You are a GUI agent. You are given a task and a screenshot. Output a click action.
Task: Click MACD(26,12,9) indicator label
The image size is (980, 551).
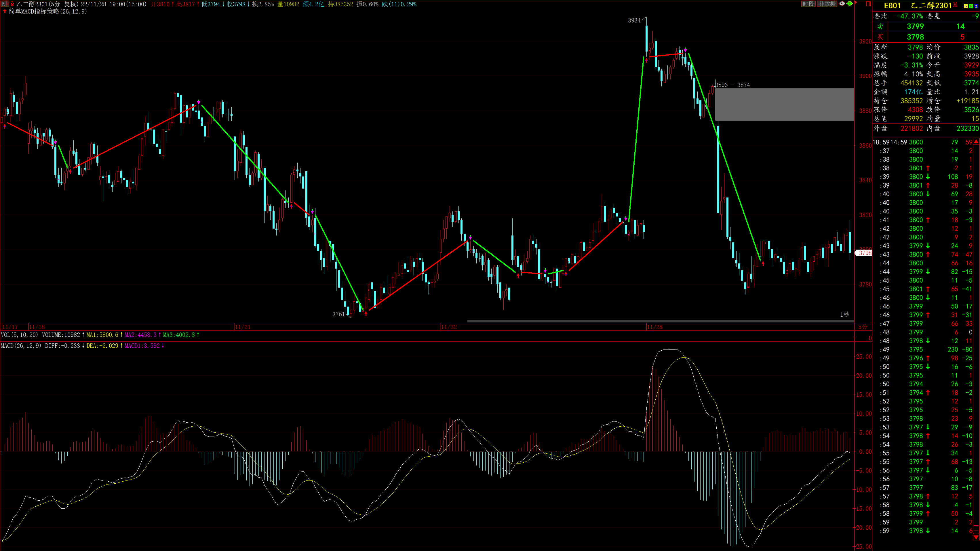point(21,345)
